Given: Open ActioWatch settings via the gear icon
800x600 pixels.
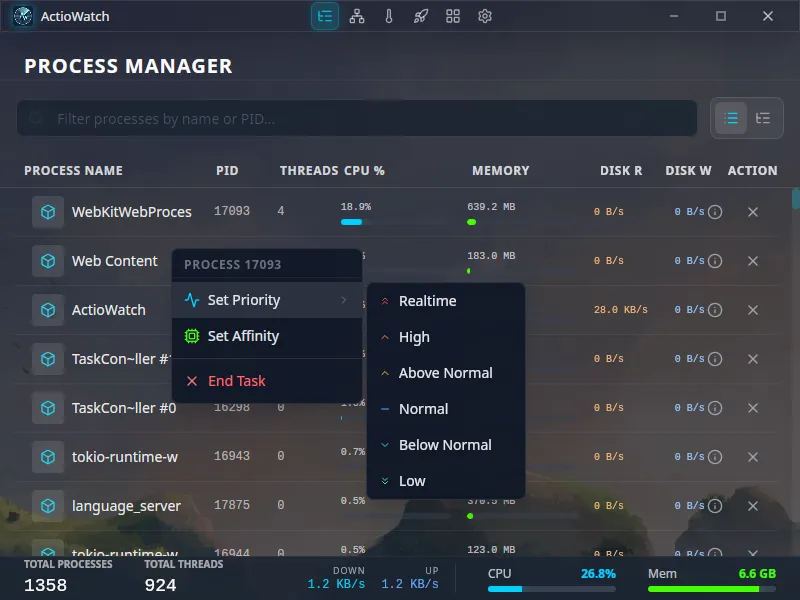Looking at the screenshot, I should click(x=485, y=16).
